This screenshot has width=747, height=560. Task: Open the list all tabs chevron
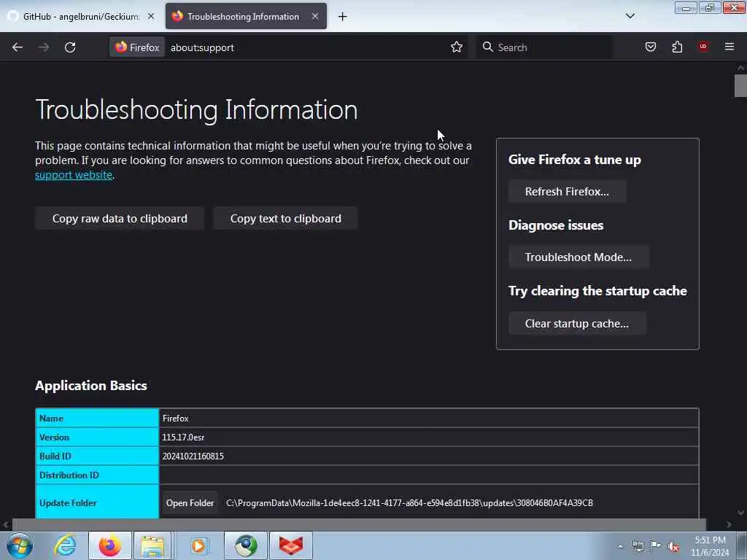(x=630, y=16)
